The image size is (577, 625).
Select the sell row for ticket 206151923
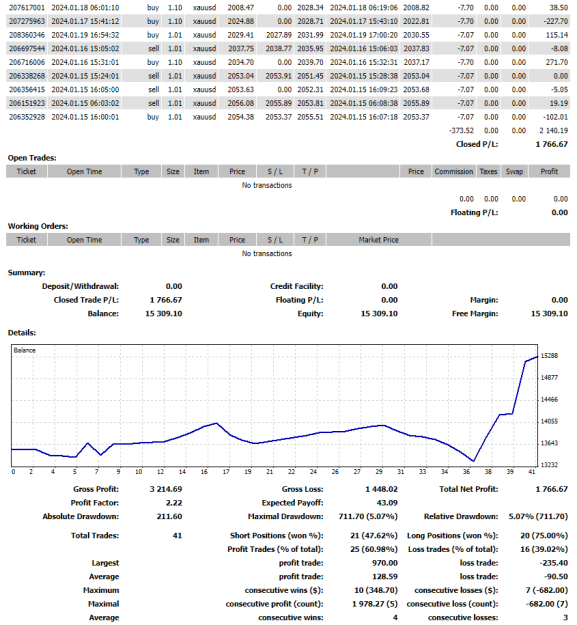[x=288, y=103]
